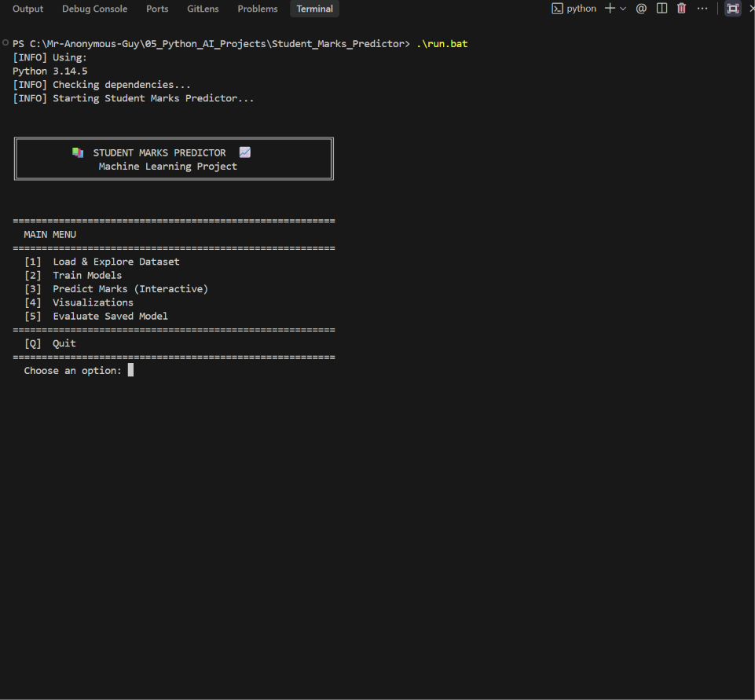Click the command status circle beside prompt
This screenshot has height=700, width=755.
tap(5, 43)
